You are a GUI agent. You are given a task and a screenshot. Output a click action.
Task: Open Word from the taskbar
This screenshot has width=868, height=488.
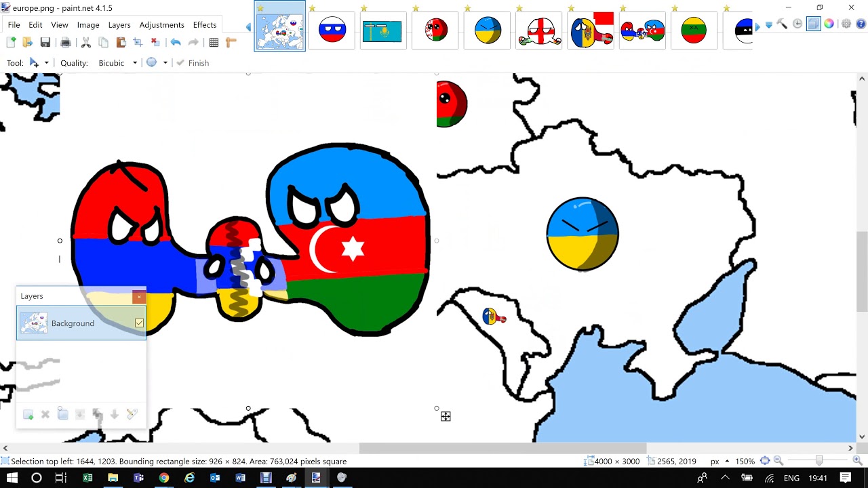pos(240,478)
